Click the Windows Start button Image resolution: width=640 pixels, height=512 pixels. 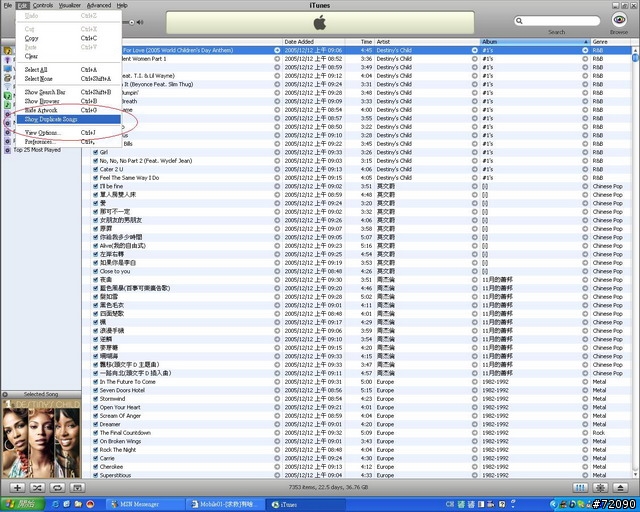22,504
